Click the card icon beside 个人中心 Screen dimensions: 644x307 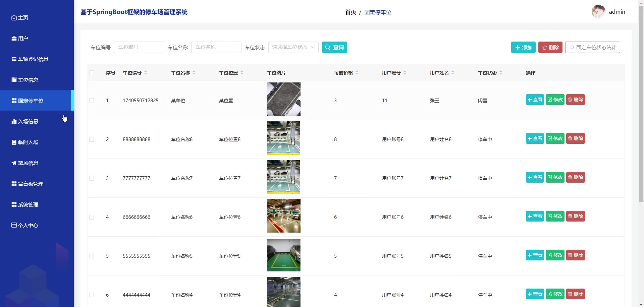click(14, 226)
